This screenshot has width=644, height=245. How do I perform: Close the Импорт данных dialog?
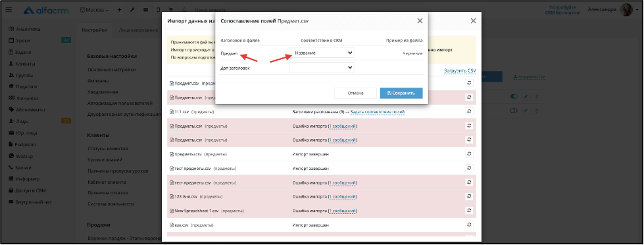pyautogui.click(x=473, y=20)
